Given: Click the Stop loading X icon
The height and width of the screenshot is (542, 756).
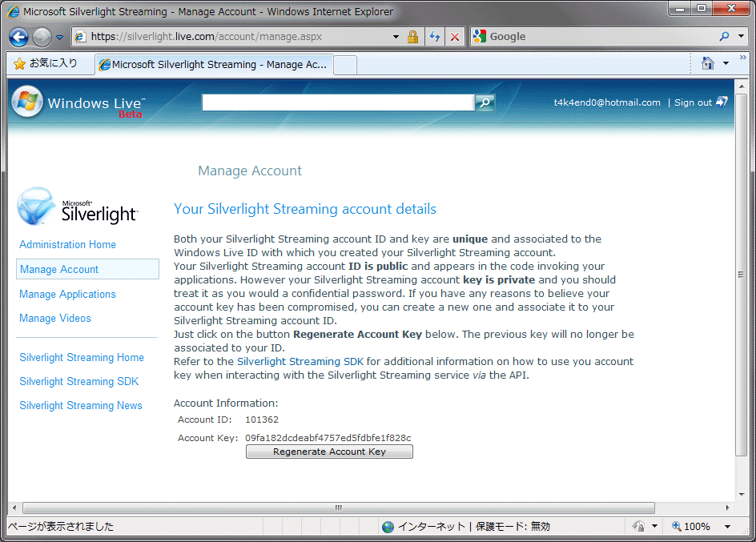Looking at the screenshot, I should tap(454, 37).
